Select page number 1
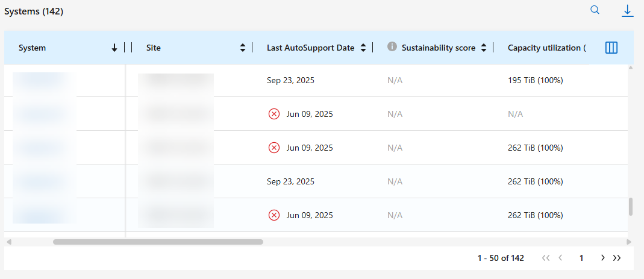Screen dimensions: 644x279 click(581, 258)
